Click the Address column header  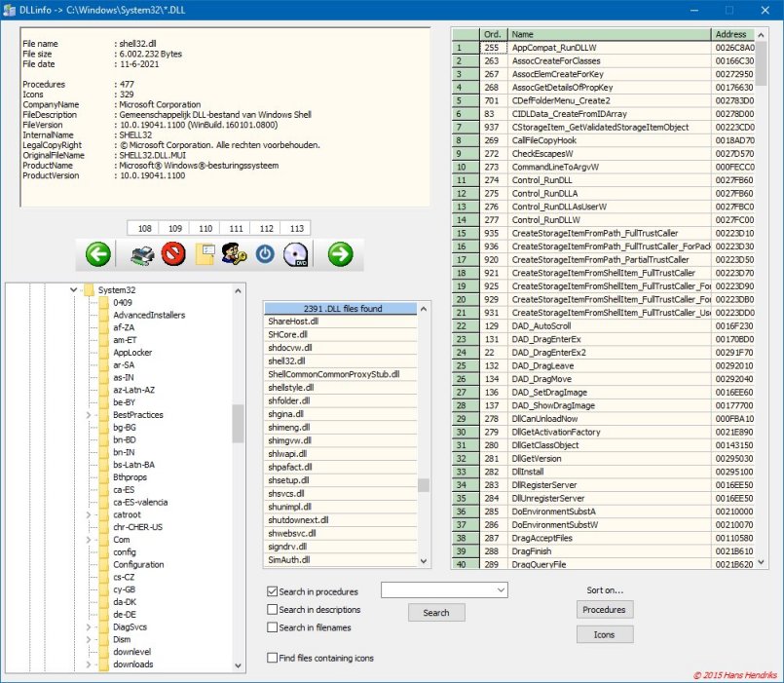tap(732, 34)
